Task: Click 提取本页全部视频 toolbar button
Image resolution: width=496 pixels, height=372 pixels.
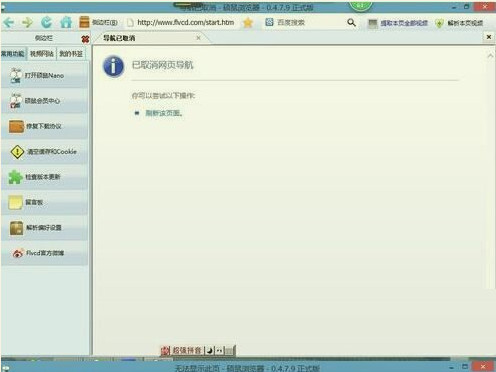Action: [x=398, y=23]
